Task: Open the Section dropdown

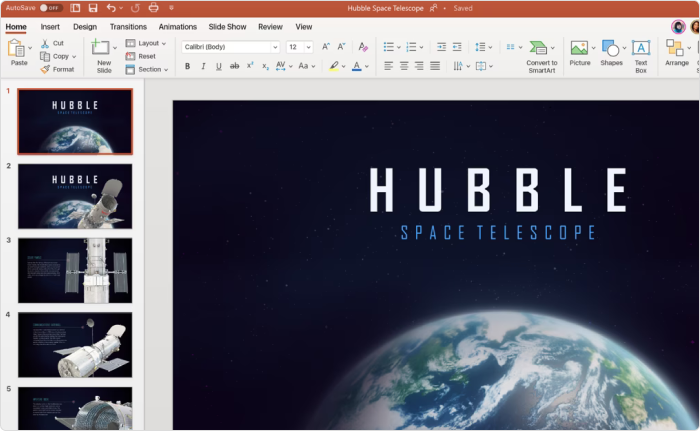Action: point(147,69)
